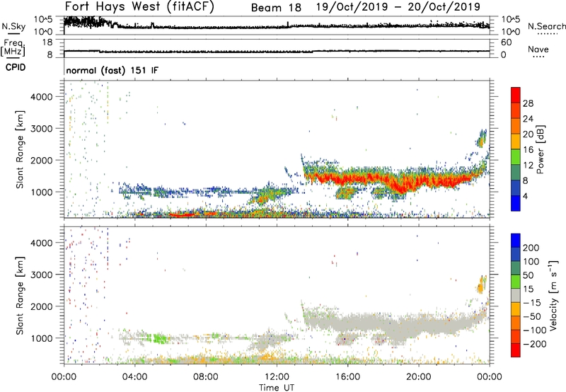Click the "-200" label on the velocity color bar
The width and height of the screenshot is (566, 392).
pyautogui.click(x=533, y=344)
